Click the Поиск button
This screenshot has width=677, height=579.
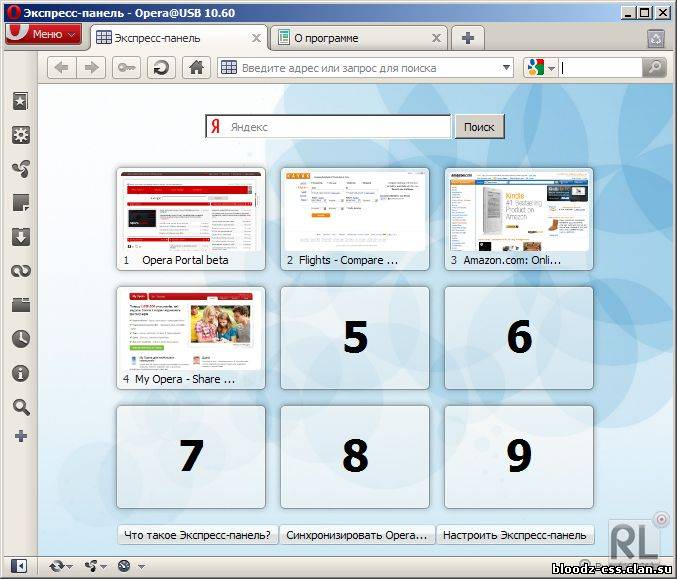pyautogui.click(x=479, y=127)
